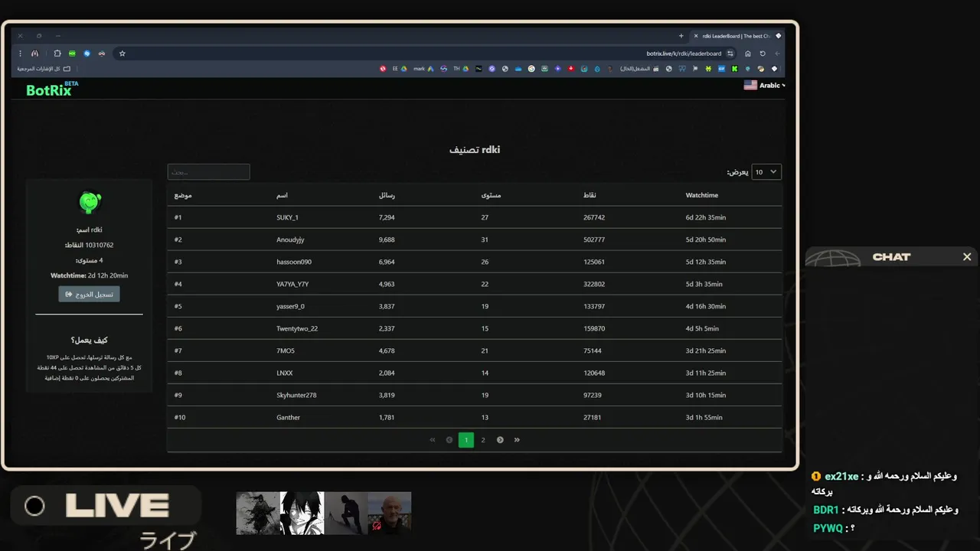This screenshot has width=980, height=551.
Task: Open the Chrome three-dot menu
Action: [x=20, y=54]
